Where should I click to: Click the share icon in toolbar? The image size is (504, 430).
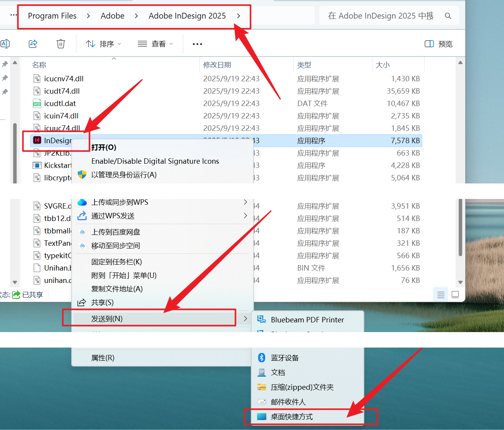point(33,44)
